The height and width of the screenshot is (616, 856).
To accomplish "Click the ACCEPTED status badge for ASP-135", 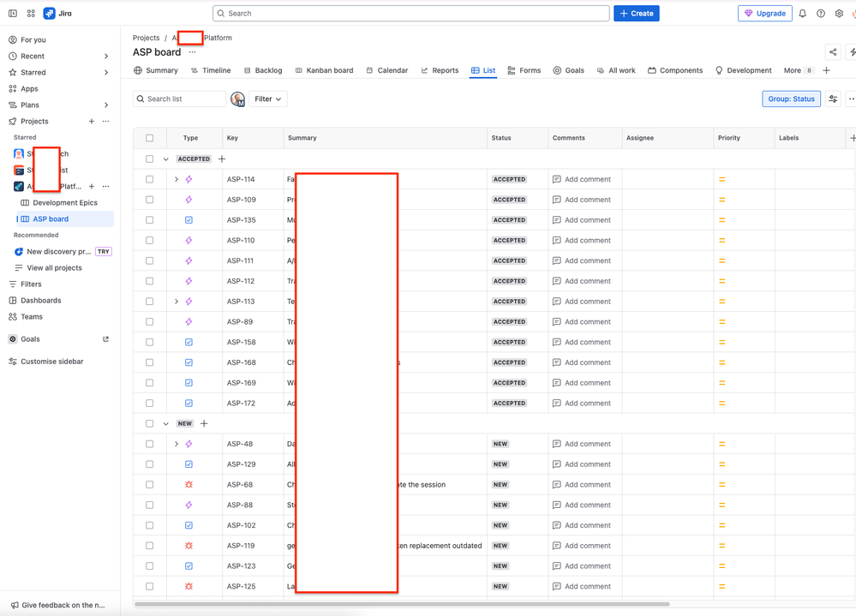I will [x=509, y=220].
